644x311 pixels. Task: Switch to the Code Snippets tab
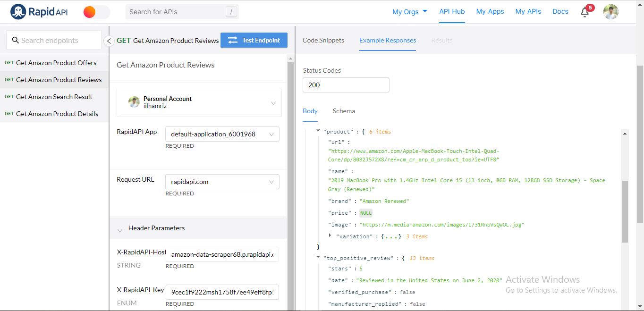(323, 40)
